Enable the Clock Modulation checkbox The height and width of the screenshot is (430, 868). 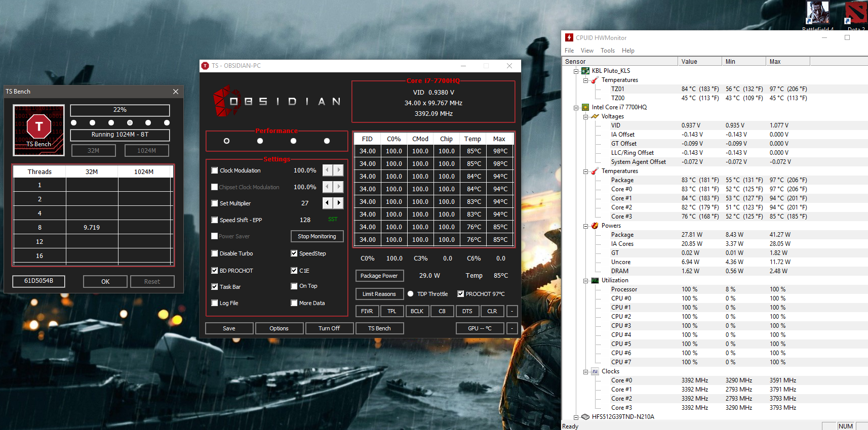(x=215, y=170)
